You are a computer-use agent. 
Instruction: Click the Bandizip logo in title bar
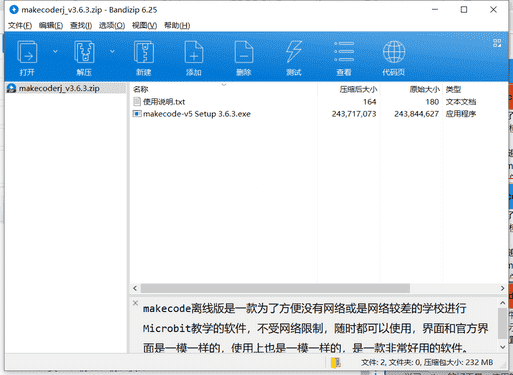(x=14, y=10)
